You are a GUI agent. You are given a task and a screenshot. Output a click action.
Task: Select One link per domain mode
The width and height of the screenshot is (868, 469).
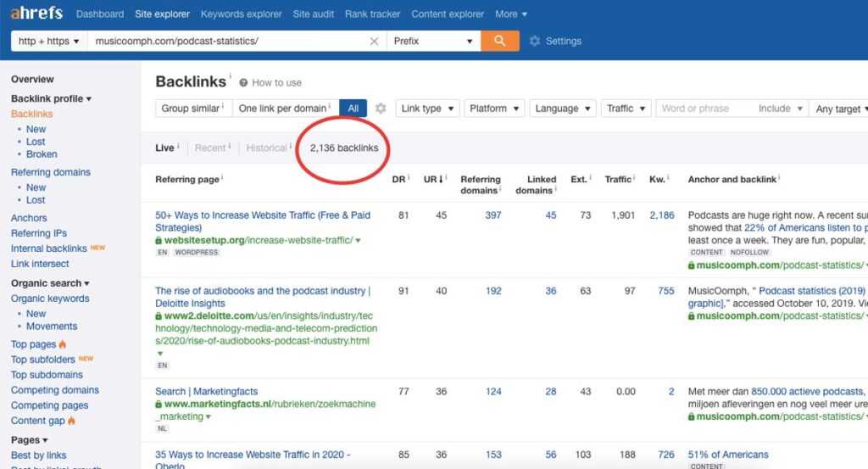coord(286,108)
